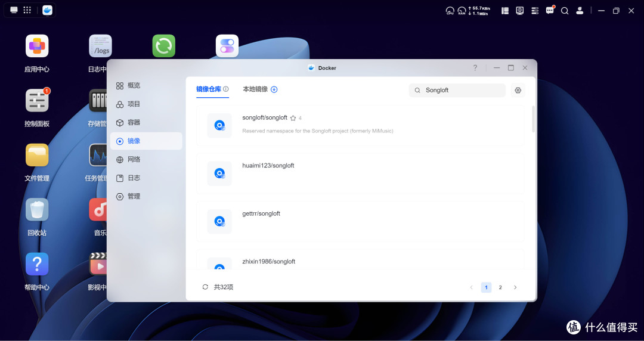Open 概览 in the Docker sidebar
This screenshot has width=644, height=341.
pos(146,85)
